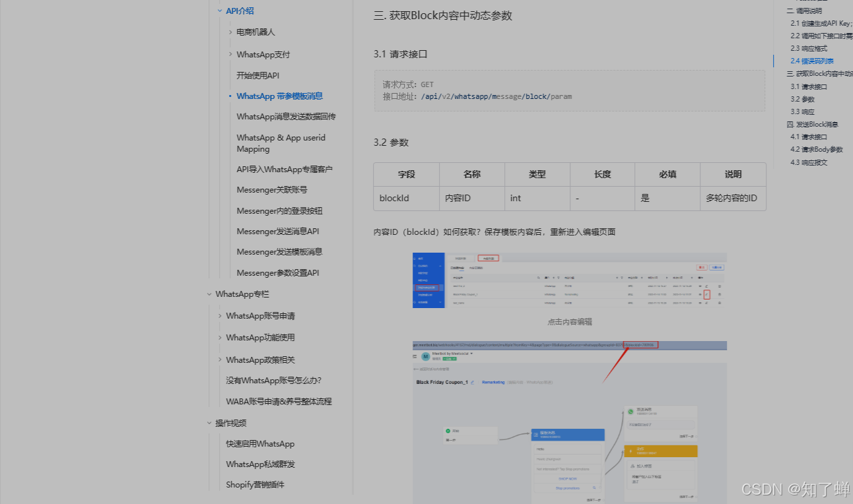853x504 pixels.
Task: Click the 3.1 请求接口 heading in the article
Action: 400,54
